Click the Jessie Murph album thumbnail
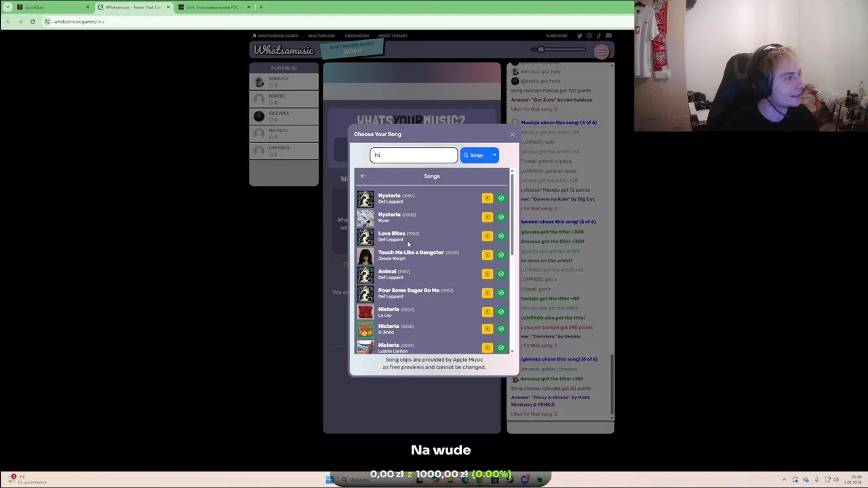Screen dimensions: 868x488 click(x=365, y=255)
